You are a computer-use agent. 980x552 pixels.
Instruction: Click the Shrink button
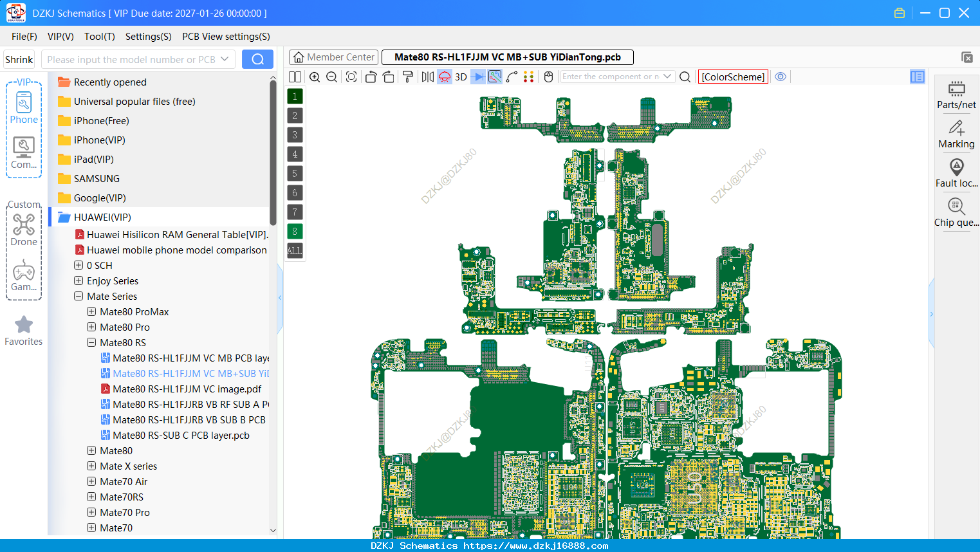(x=19, y=59)
